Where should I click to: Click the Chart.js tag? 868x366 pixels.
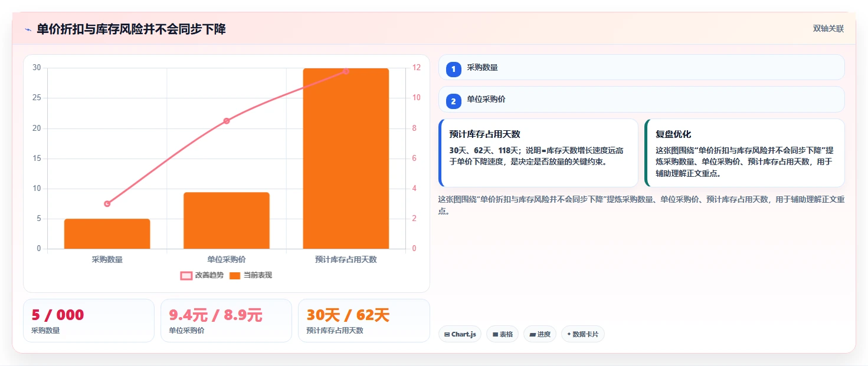(x=460, y=334)
